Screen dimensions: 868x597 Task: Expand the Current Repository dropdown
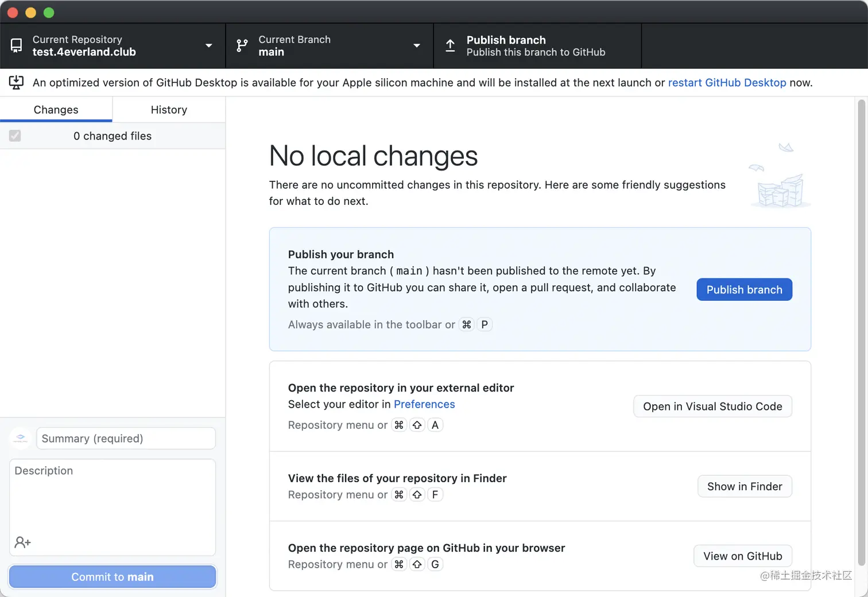point(208,46)
